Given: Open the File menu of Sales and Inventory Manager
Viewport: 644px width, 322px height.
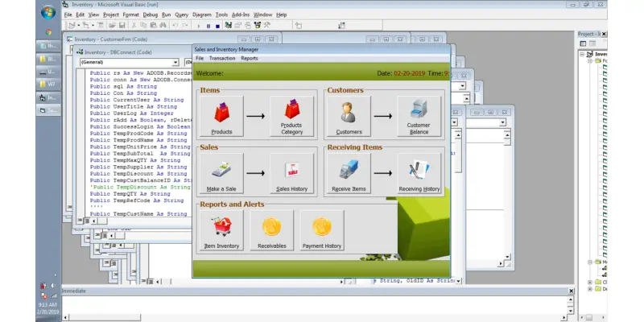Looking at the screenshot, I should point(200,58).
